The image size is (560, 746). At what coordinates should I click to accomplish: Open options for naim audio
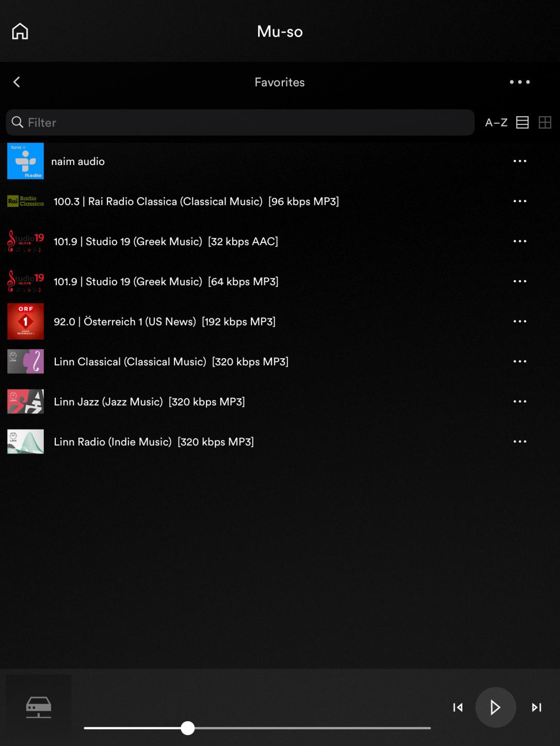[x=519, y=161]
